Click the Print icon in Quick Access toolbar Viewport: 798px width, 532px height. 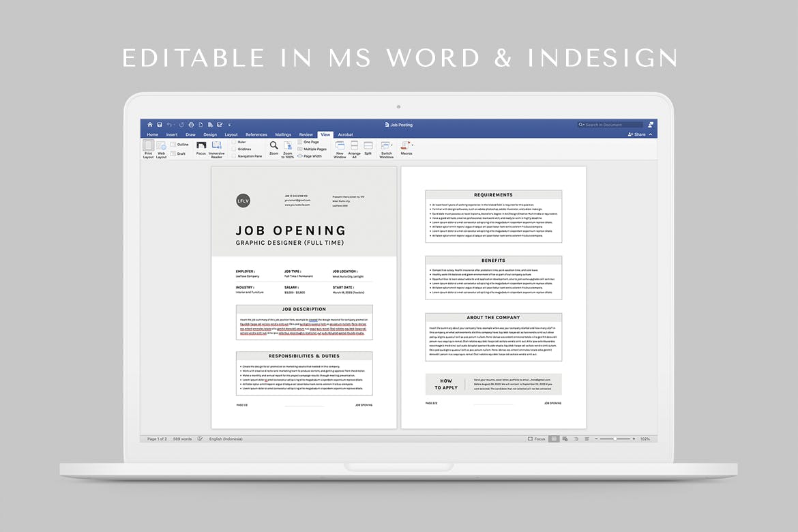[x=190, y=124]
